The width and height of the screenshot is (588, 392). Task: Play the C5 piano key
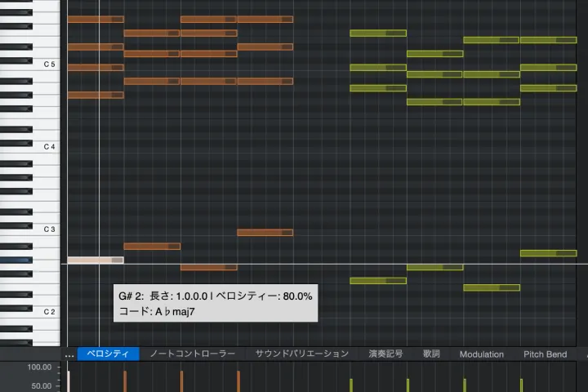[x=46, y=65]
